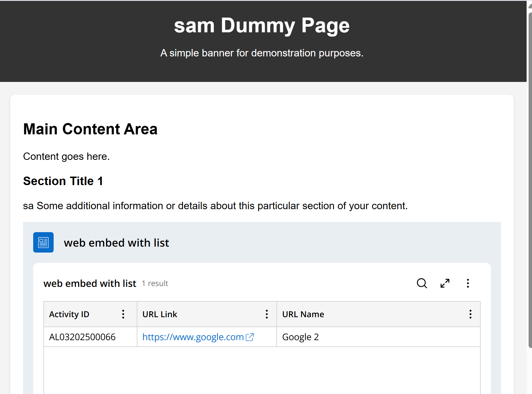This screenshot has height=394, width=532.
Task: Open URL Link column options menu
Action: tap(267, 314)
